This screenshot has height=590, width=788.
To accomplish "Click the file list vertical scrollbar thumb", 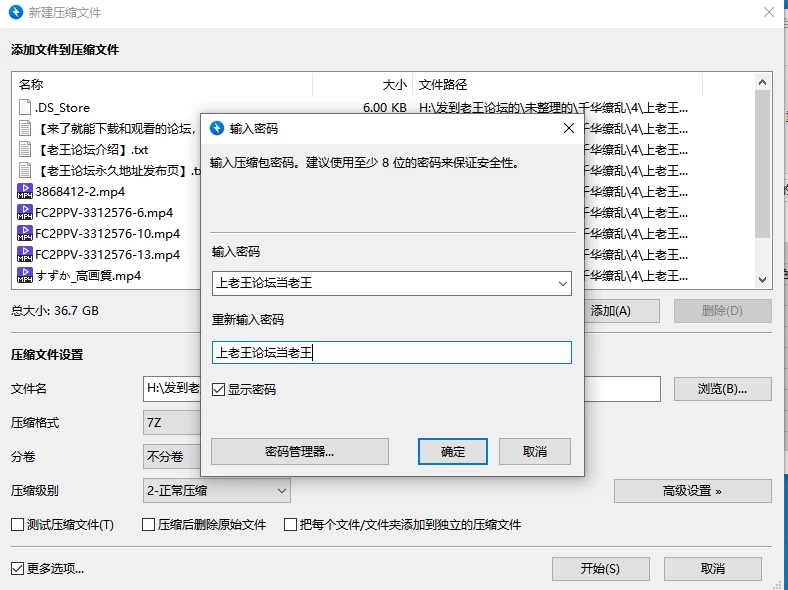I will (762, 164).
